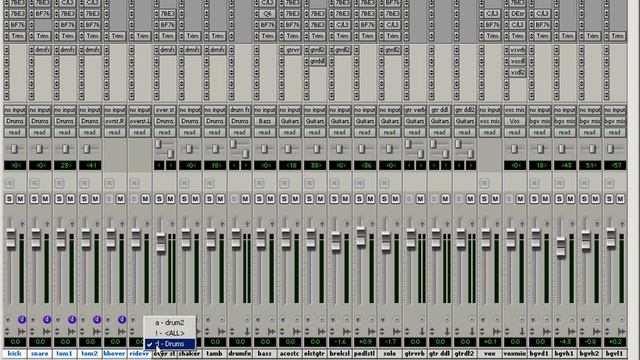This screenshot has height=360, width=640.
Task: Select checked 'd - Drums' group entry
Action: click(170, 344)
